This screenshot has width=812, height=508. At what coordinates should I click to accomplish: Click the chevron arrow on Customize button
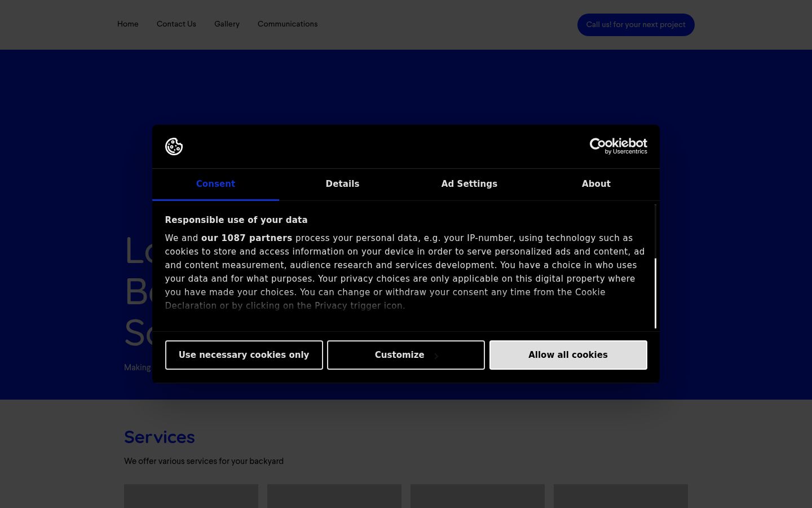[x=436, y=356]
